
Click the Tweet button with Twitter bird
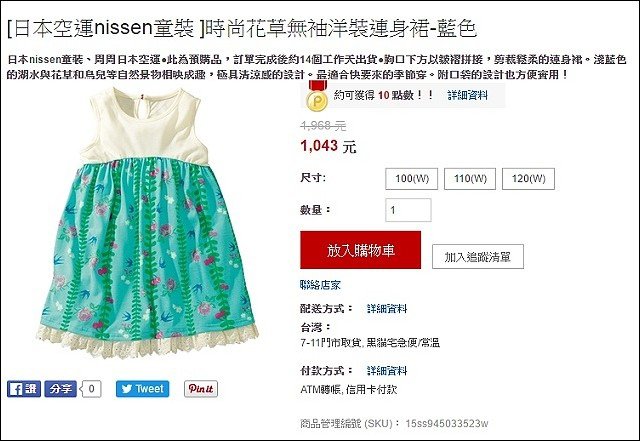click(142, 389)
